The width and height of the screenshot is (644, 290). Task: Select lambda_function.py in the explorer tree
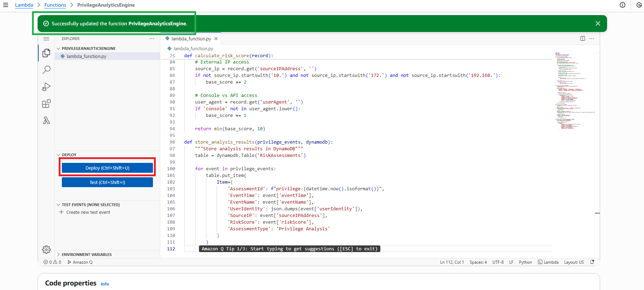(107, 56)
